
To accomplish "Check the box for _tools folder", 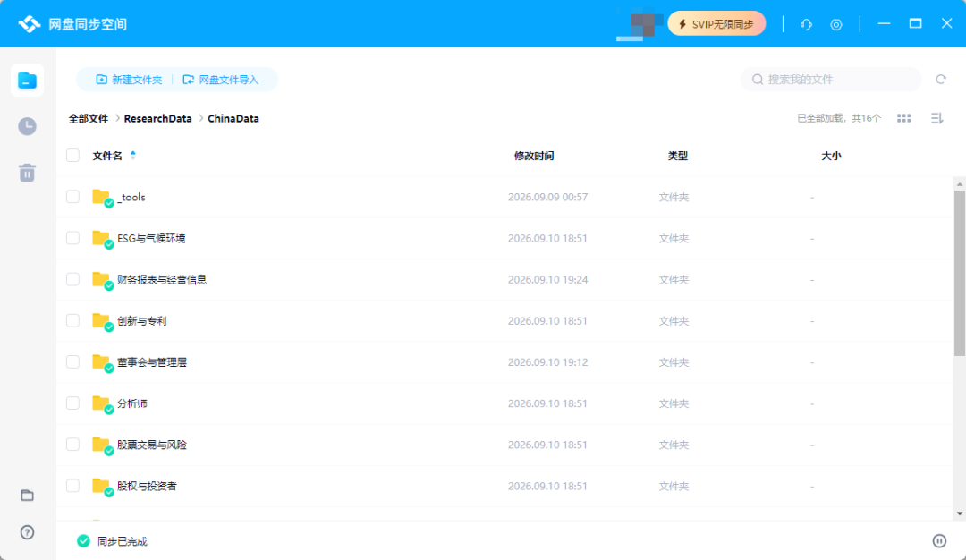I will point(72,197).
